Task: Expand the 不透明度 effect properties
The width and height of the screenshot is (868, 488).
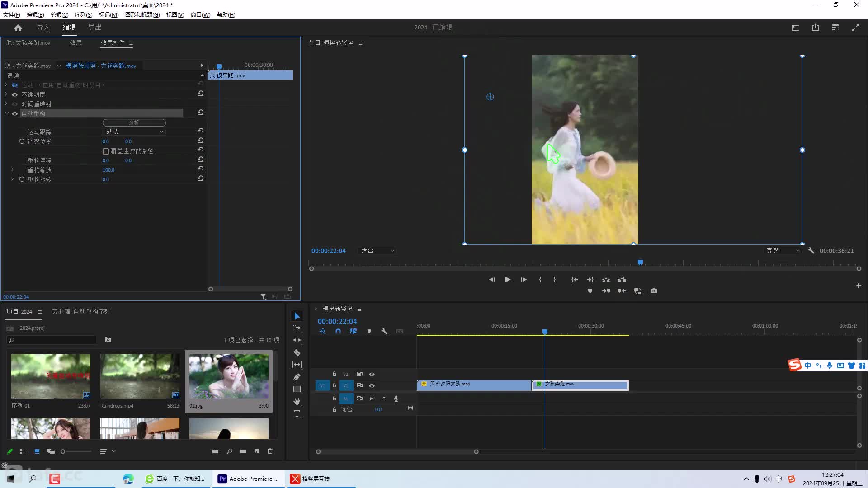Action: tap(6, 94)
